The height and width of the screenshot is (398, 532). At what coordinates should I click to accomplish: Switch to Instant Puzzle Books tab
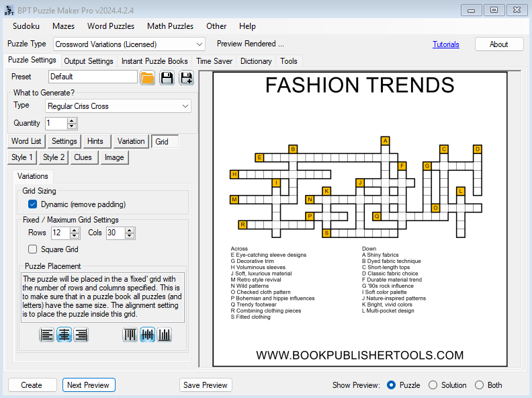pyautogui.click(x=154, y=61)
